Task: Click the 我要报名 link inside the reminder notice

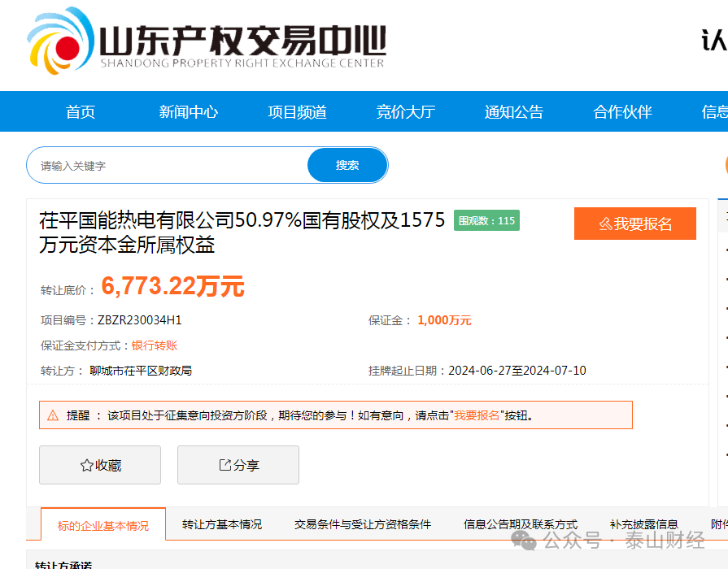Action: coord(477,415)
